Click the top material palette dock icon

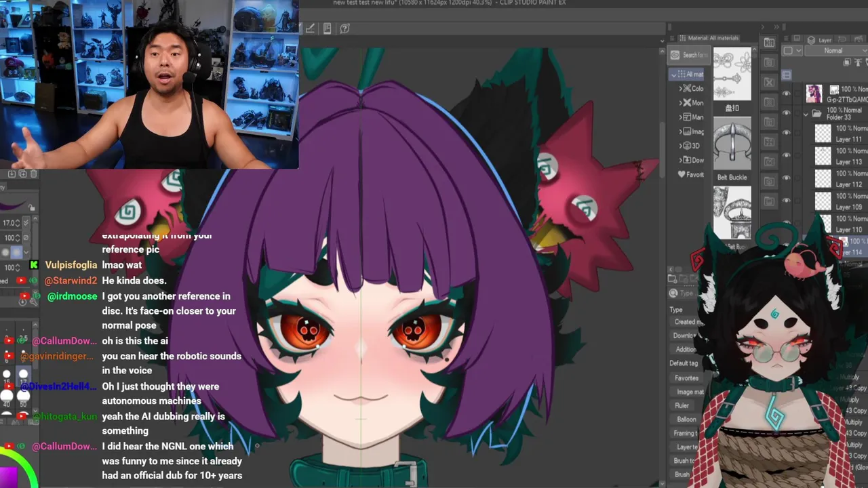tap(769, 43)
